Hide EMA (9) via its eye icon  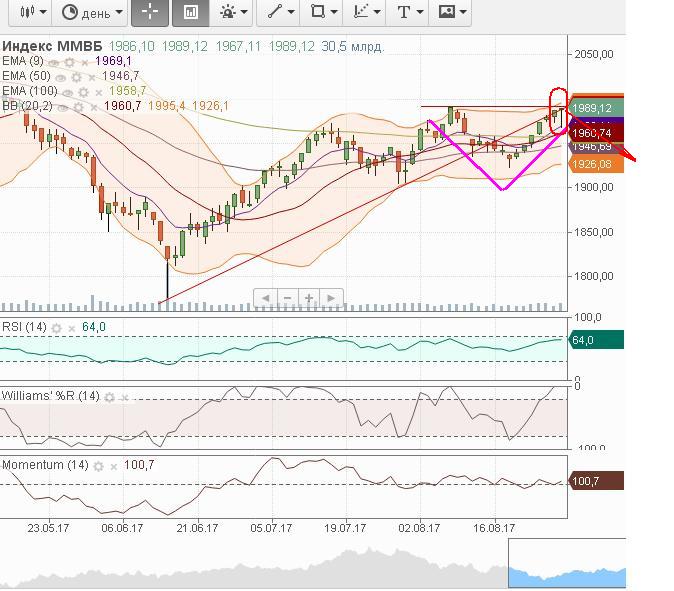54,63
